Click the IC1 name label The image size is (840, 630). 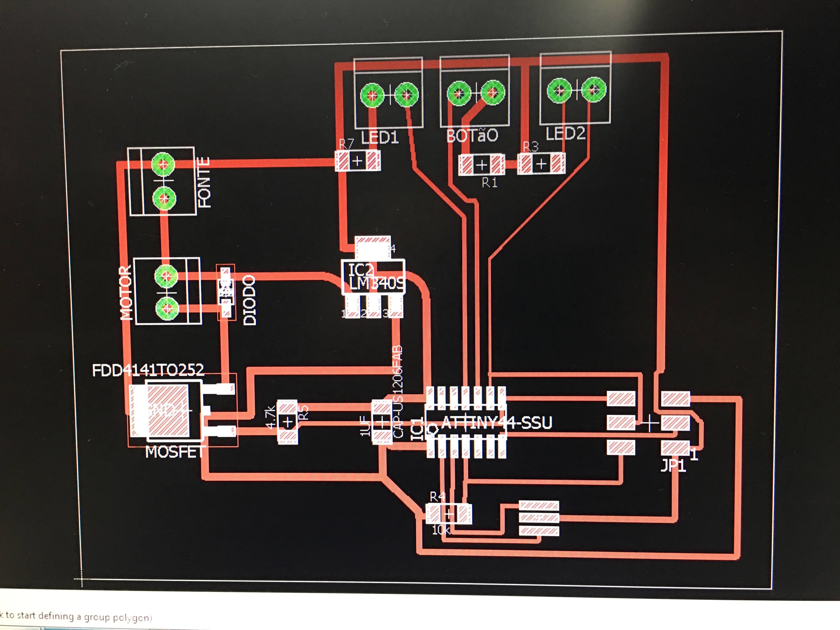(x=417, y=429)
